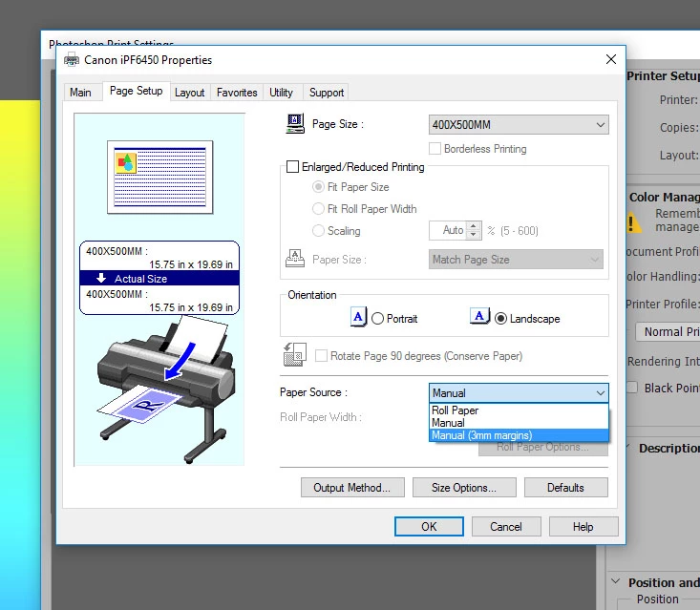The width and height of the screenshot is (700, 610).
Task: Click the page layout preview thumbnail
Action: click(x=159, y=178)
